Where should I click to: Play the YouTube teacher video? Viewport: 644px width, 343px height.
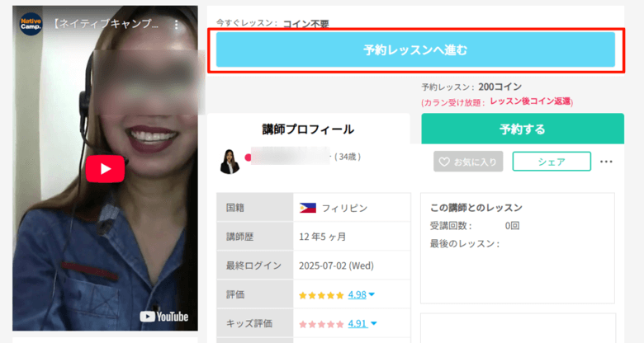click(105, 169)
